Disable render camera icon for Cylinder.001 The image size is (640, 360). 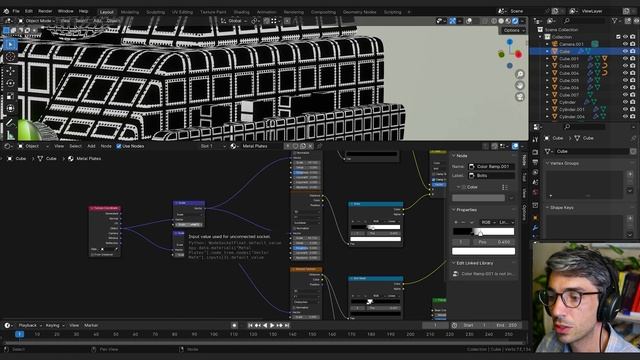coord(633,109)
